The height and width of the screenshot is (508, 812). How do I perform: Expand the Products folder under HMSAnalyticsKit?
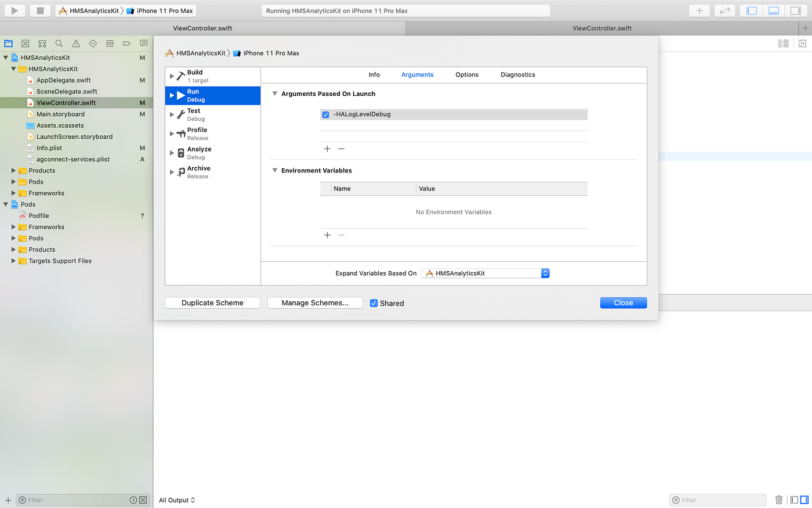(13, 171)
